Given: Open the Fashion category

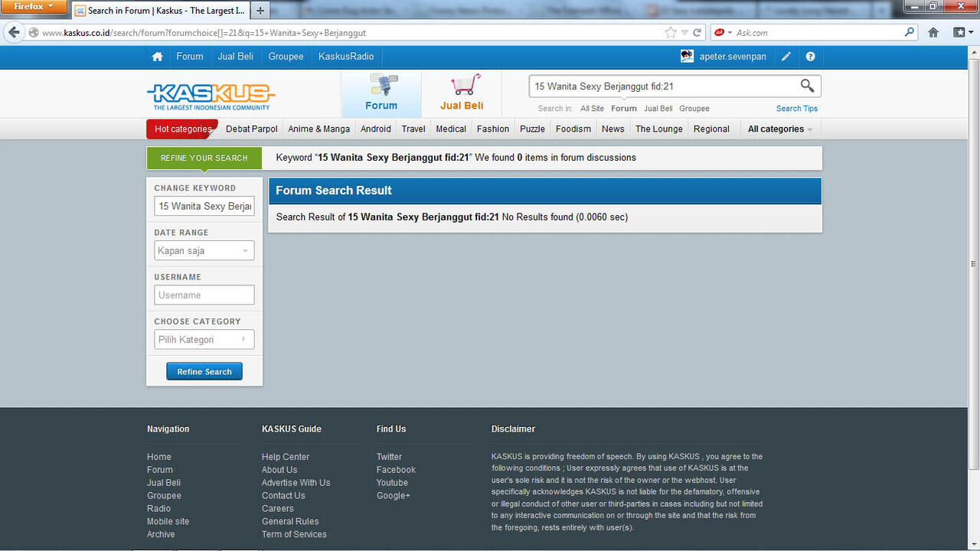Looking at the screenshot, I should [x=493, y=129].
